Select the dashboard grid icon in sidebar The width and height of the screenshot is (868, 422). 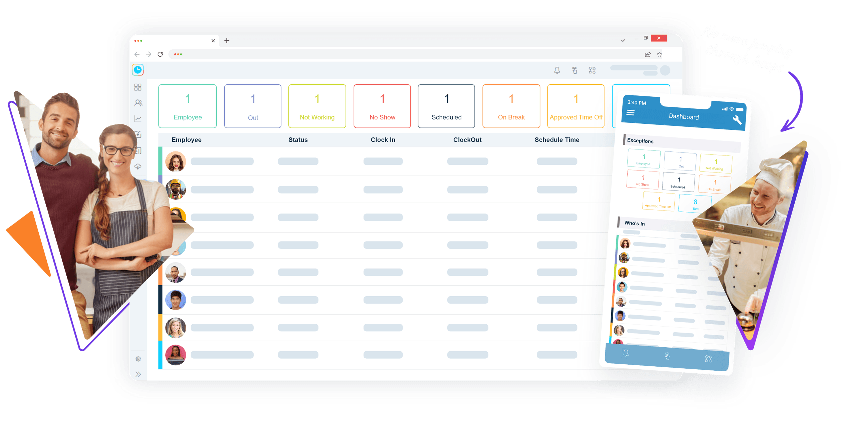click(x=138, y=87)
